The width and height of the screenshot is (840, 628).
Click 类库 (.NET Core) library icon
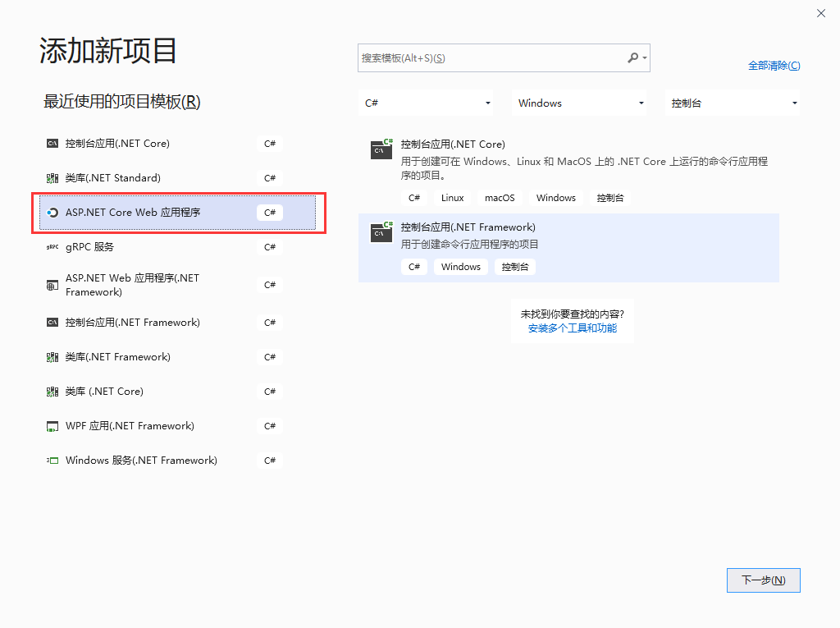[52, 392]
